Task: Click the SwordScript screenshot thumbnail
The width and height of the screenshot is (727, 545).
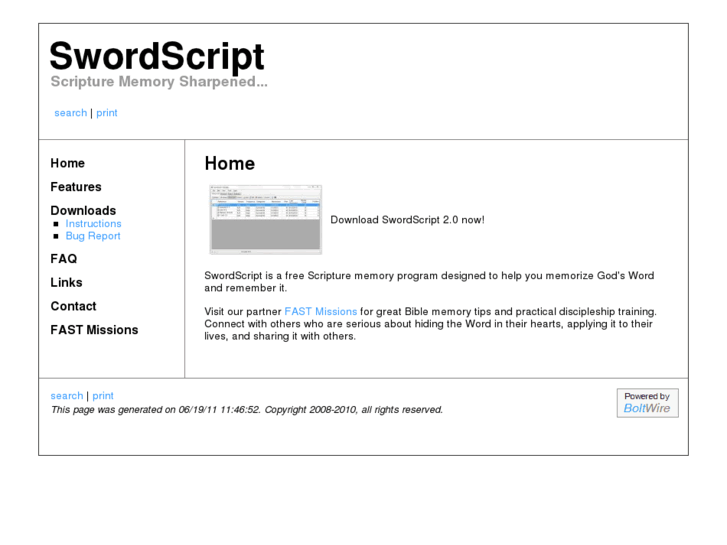Action: tap(266, 219)
